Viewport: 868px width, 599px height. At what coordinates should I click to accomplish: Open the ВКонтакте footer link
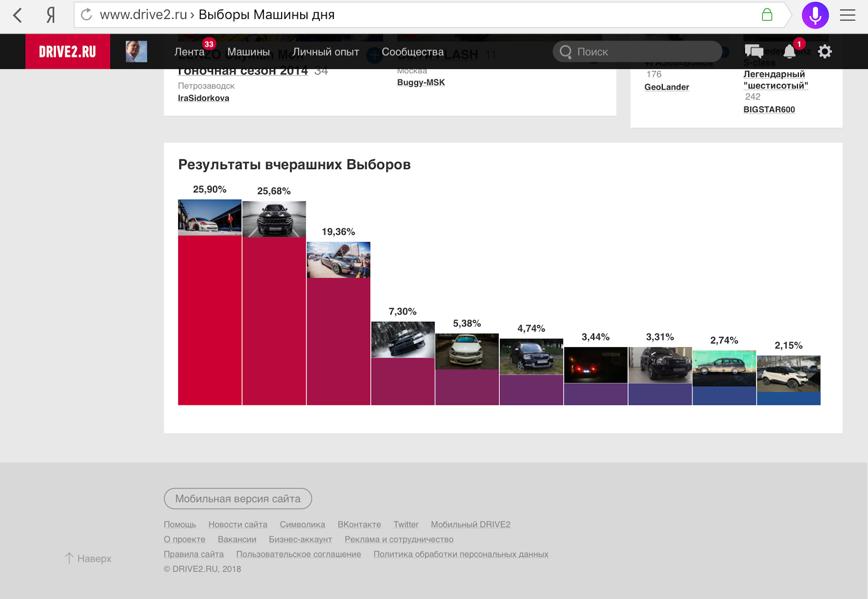pos(359,524)
